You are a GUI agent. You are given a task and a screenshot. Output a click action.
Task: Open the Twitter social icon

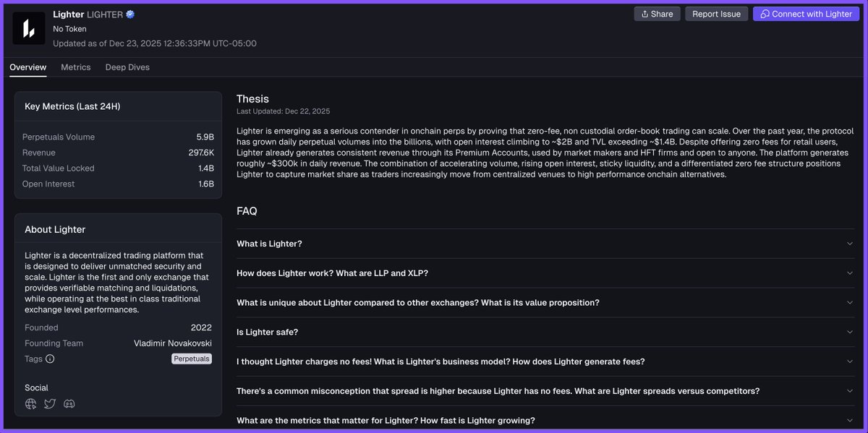click(50, 404)
